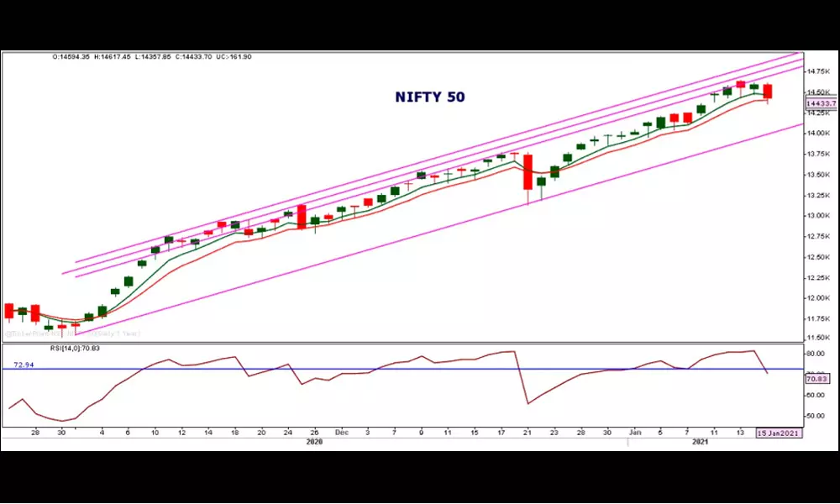Select the close value C:14433.70

click(x=193, y=57)
